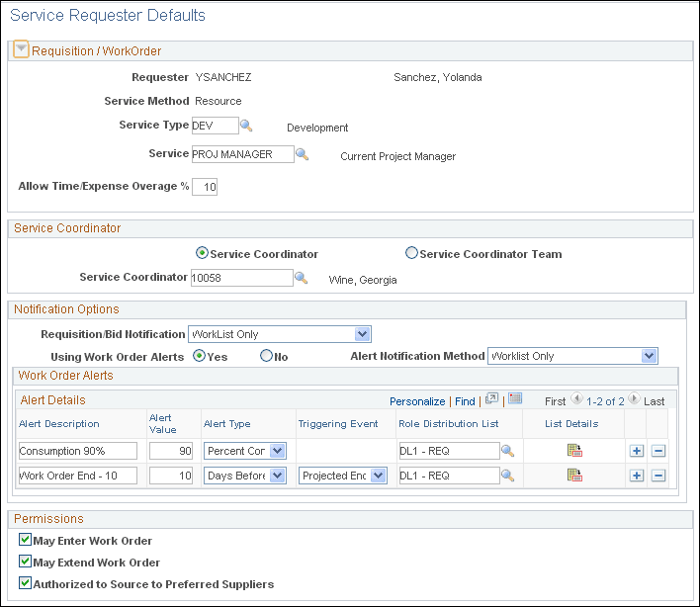Add row after Consumption 90% alert

637,451
